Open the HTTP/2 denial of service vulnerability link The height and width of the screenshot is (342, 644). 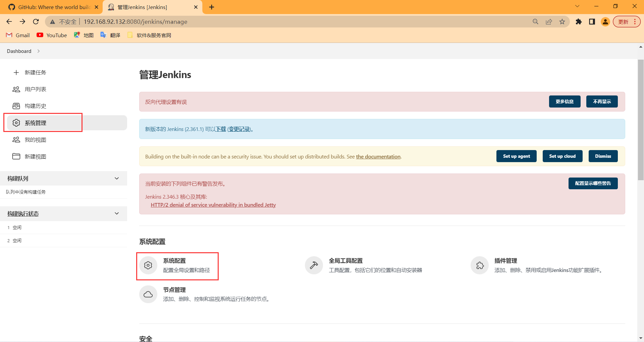213,205
